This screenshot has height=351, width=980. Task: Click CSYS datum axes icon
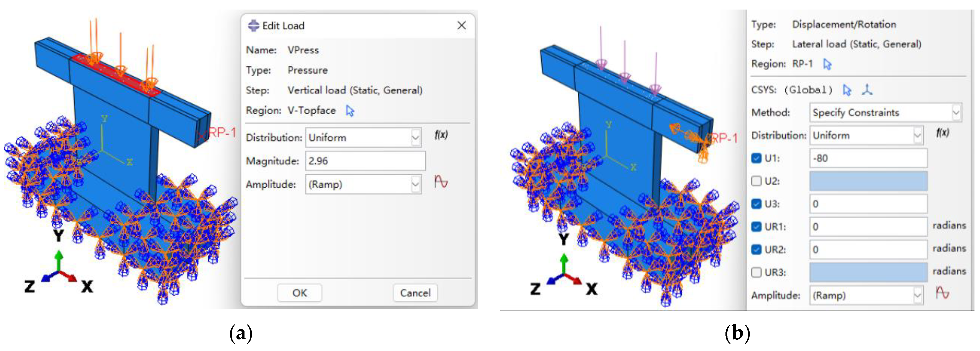[867, 90]
